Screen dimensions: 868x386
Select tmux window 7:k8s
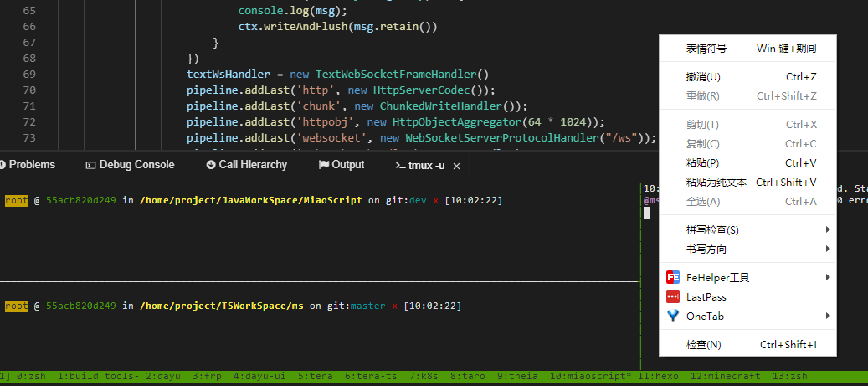[x=424, y=376]
